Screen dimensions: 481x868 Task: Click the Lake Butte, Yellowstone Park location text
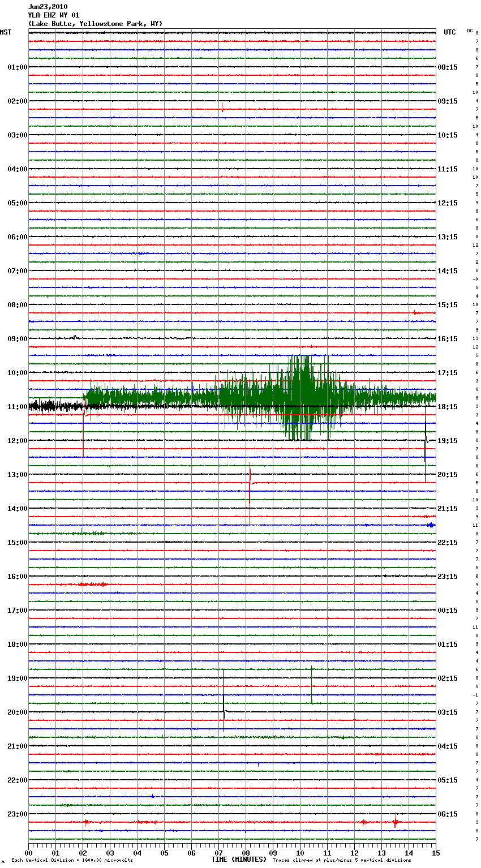tap(95, 24)
